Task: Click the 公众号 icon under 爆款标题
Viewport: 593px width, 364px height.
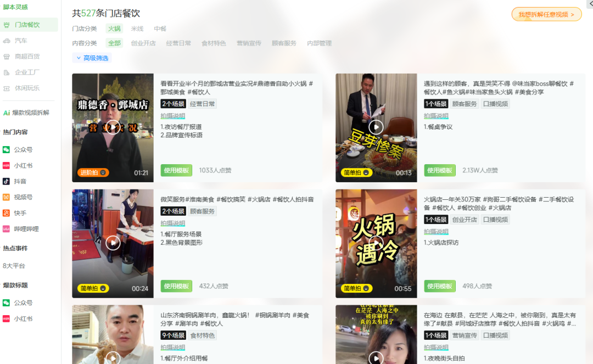Action: point(6,303)
